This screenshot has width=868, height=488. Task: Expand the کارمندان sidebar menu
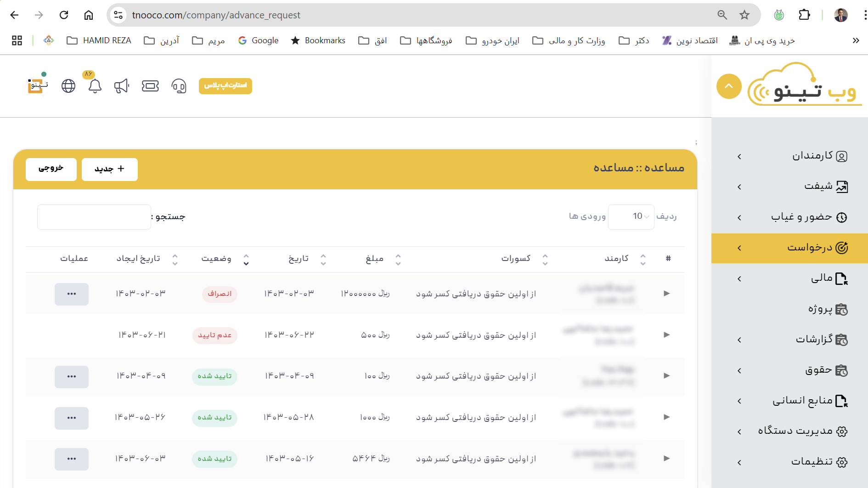[x=789, y=156]
